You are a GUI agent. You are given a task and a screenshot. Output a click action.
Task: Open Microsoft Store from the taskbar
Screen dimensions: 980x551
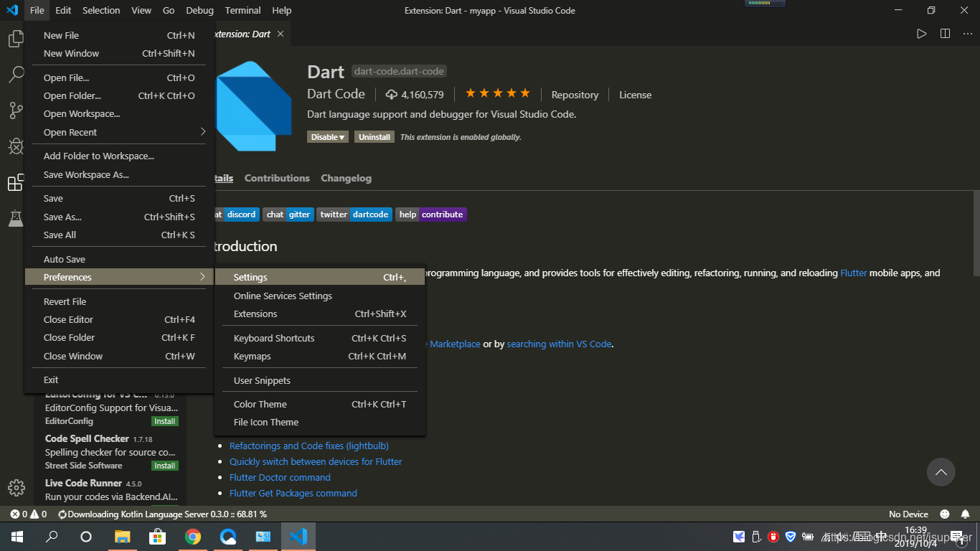[158, 537]
